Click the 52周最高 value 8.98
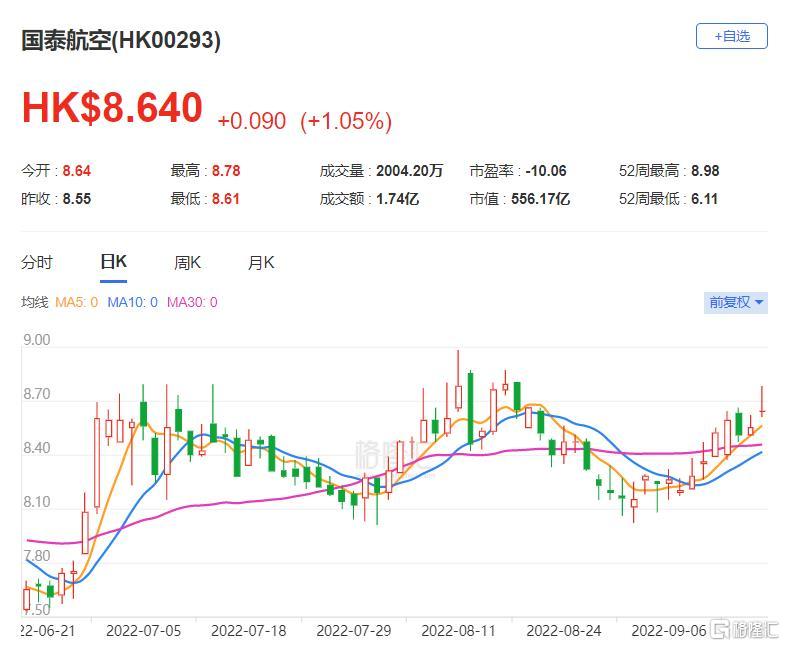This screenshot has width=785, height=646. point(703,171)
